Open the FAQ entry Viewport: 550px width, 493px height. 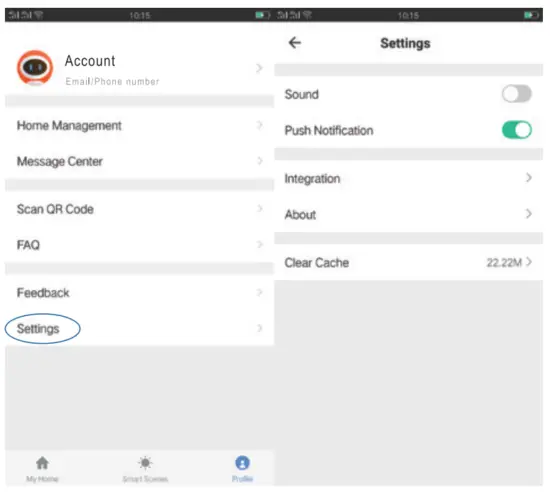pyautogui.click(x=139, y=245)
